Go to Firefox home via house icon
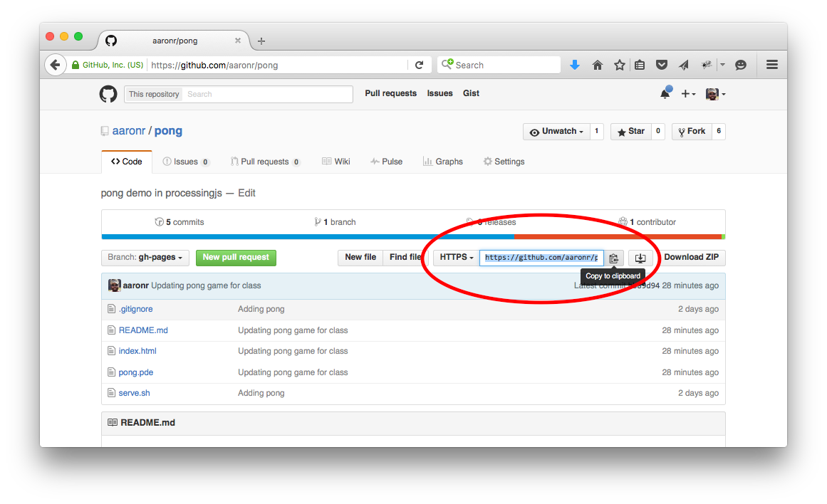The image size is (827, 504). point(597,65)
